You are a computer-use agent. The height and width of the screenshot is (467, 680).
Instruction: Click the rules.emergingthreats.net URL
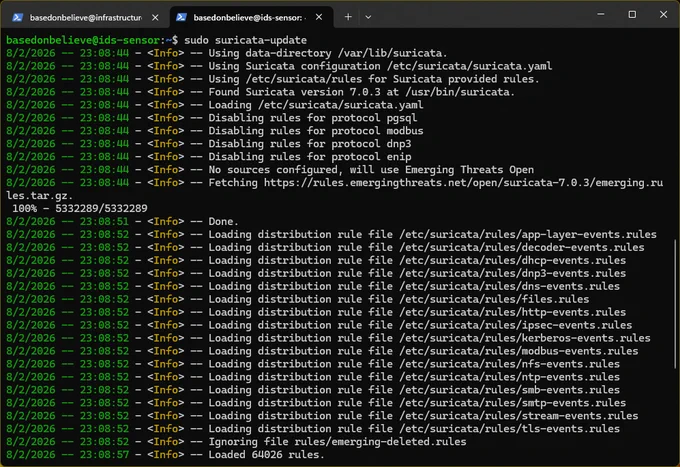point(463,183)
